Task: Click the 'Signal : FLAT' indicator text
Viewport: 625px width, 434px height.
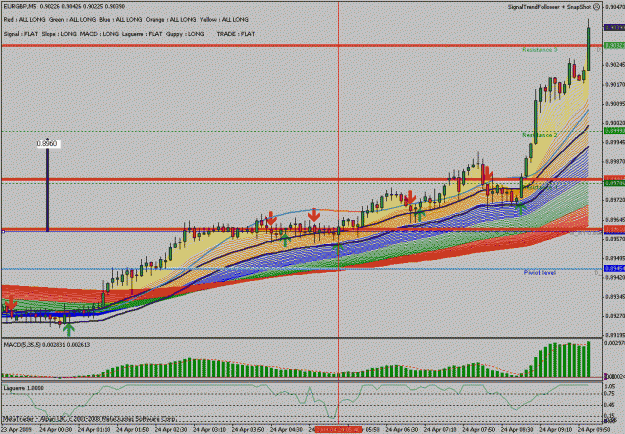Action: click(21, 34)
